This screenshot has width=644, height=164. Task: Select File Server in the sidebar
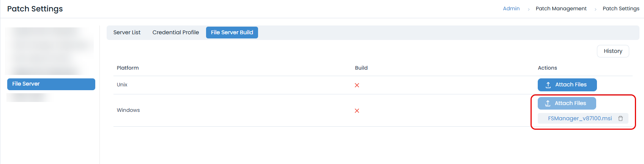[51, 84]
